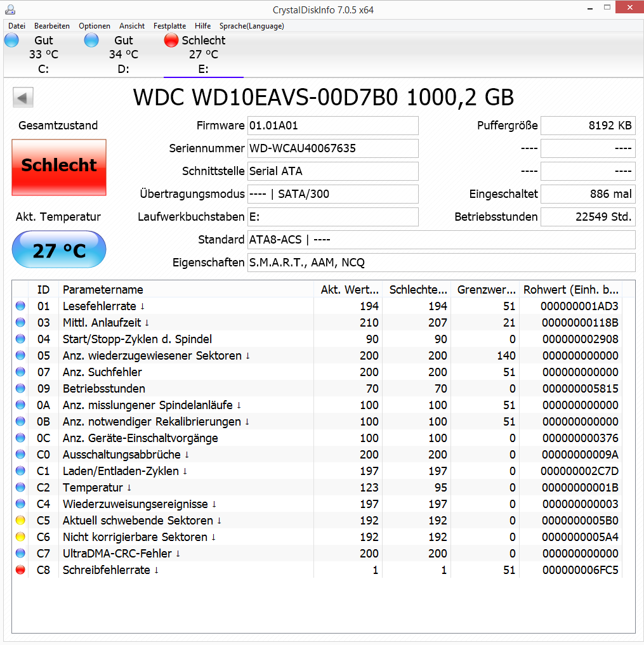644x645 pixels.
Task: Click the Eigenschaften field S.M.A.R.T., AAM, NCQ
Action: pos(441,263)
